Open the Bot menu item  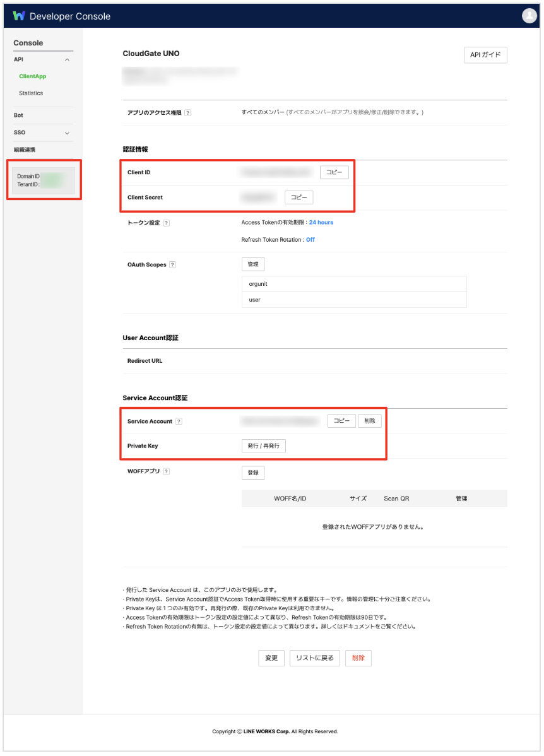point(18,115)
